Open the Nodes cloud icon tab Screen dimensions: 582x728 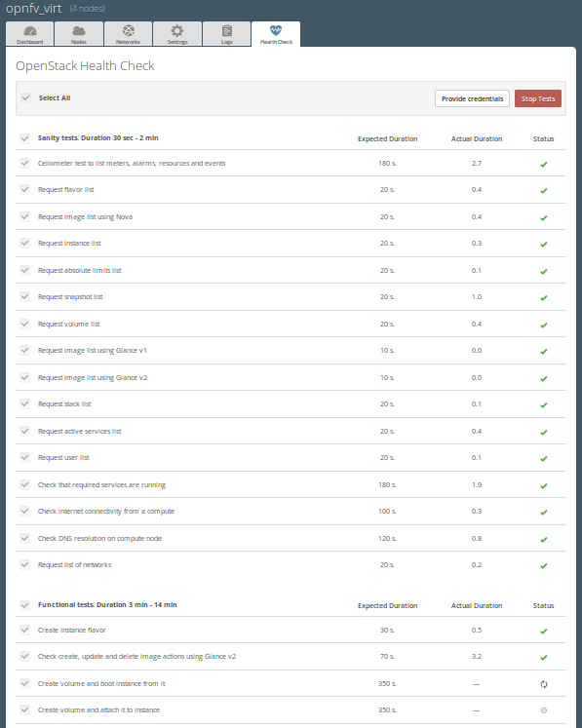tap(79, 33)
